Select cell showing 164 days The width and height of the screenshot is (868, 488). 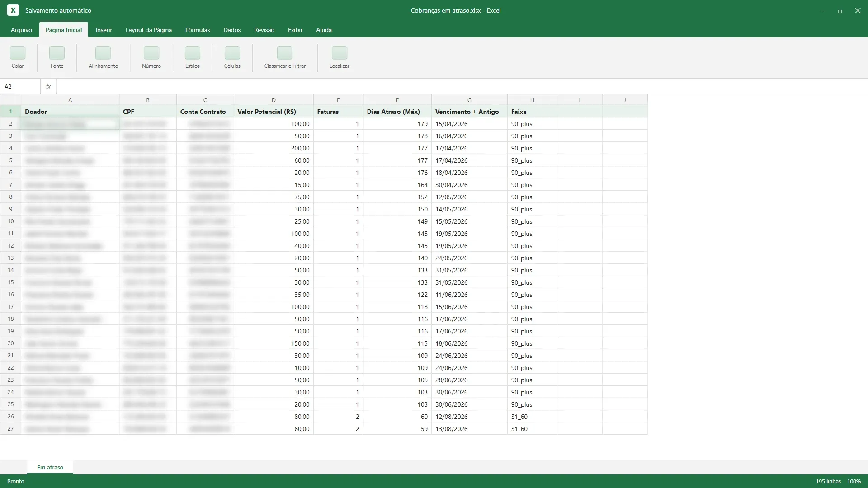pyautogui.click(x=397, y=185)
